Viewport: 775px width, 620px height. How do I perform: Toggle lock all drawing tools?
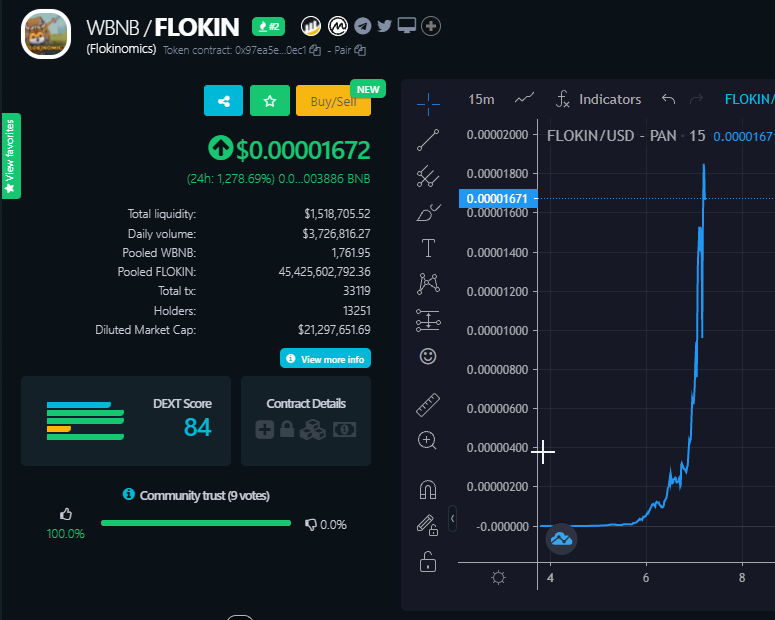click(x=428, y=562)
